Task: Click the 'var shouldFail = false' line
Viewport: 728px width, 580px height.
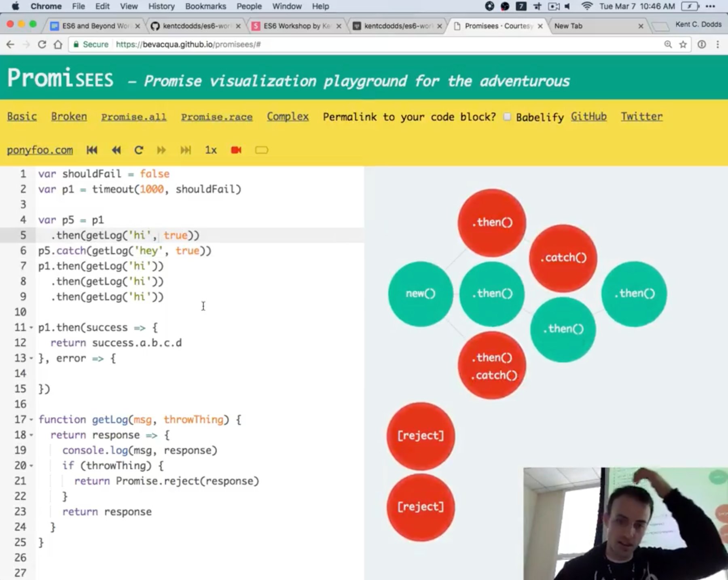Action: [104, 174]
